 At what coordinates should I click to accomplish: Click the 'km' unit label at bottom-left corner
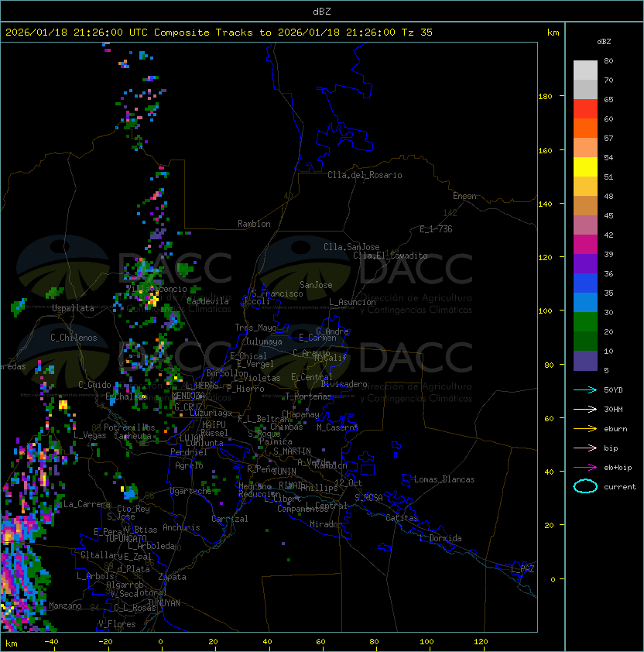coord(12,643)
